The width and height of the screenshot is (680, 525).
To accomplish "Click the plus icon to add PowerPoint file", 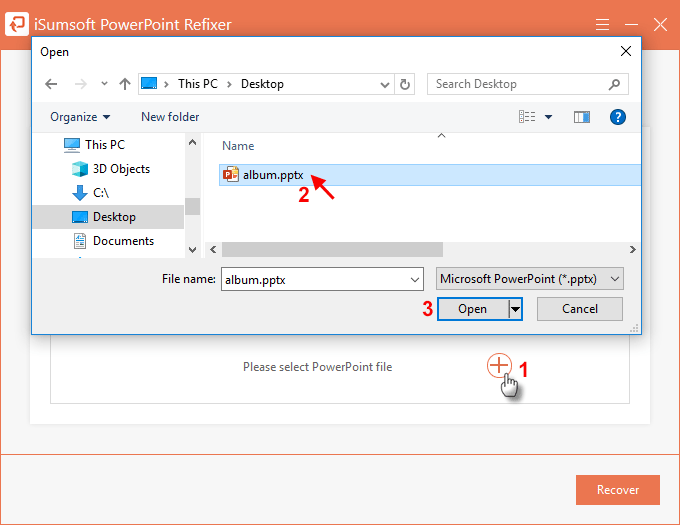I will [x=499, y=365].
